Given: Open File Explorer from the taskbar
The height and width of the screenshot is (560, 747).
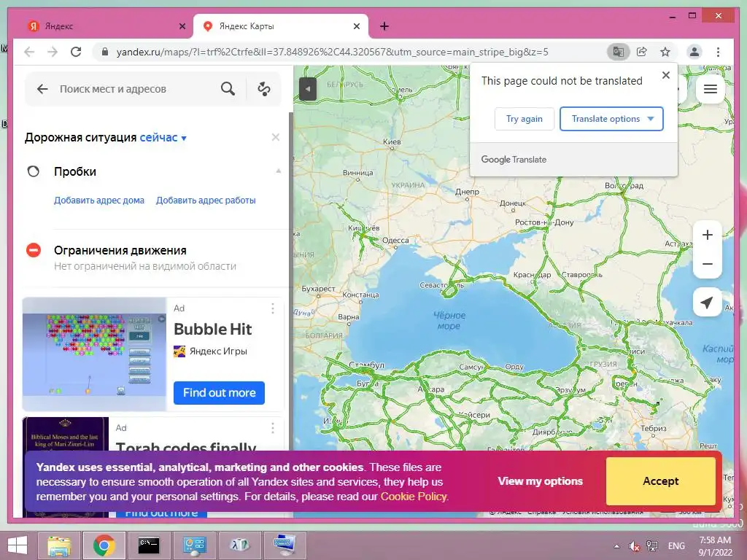Looking at the screenshot, I should 59,545.
